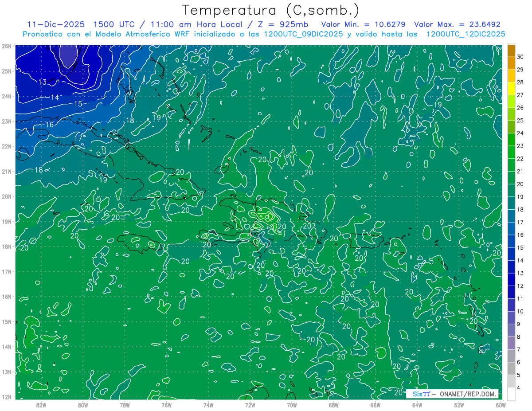532x411 pixels.
Task: Click the 14 isotherm contour label on the map
Action: (x=55, y=98)
